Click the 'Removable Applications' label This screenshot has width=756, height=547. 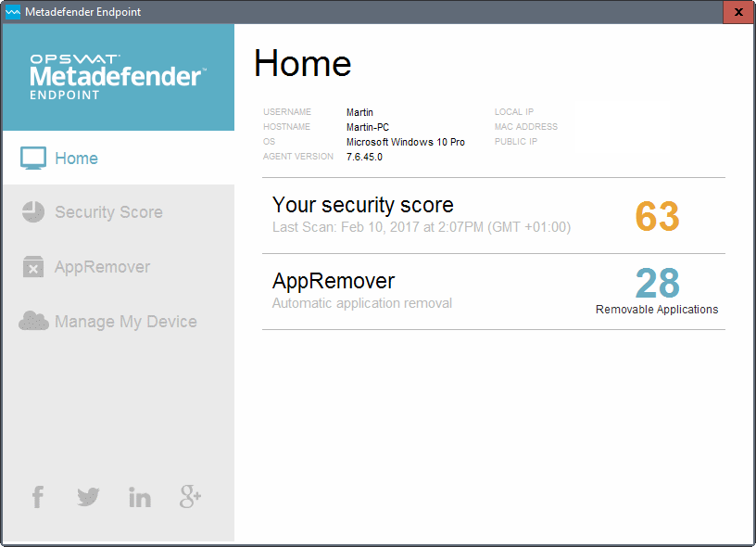[x=657, y=310]
